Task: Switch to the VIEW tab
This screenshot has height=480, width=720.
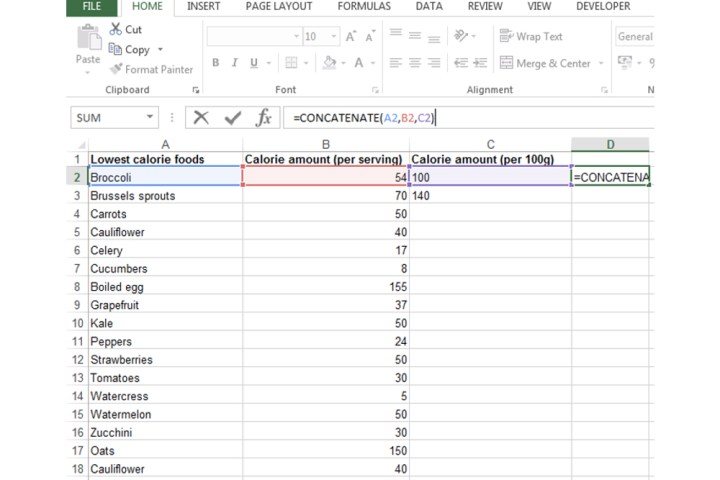Action: click(539, 6)
